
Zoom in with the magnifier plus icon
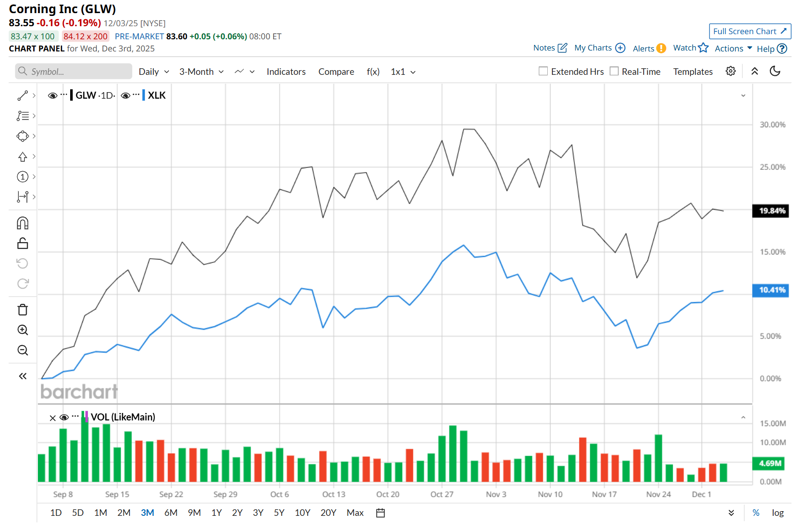[x=22, y=330]
